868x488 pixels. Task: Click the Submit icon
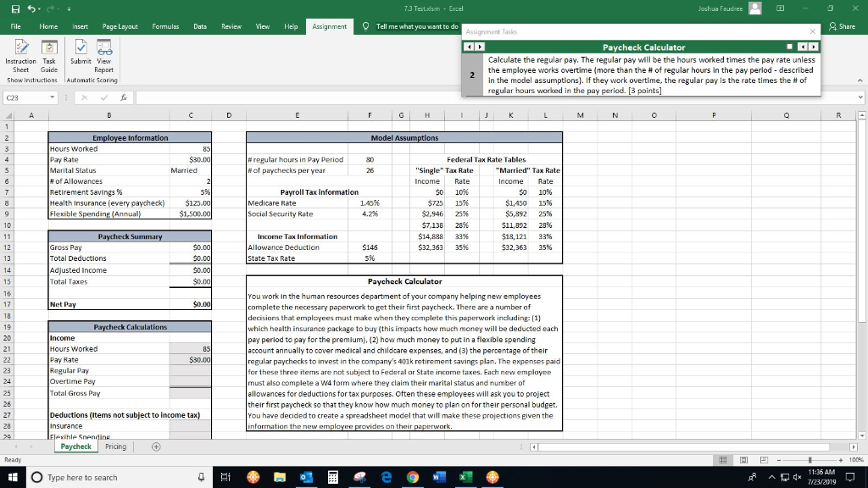81,53
